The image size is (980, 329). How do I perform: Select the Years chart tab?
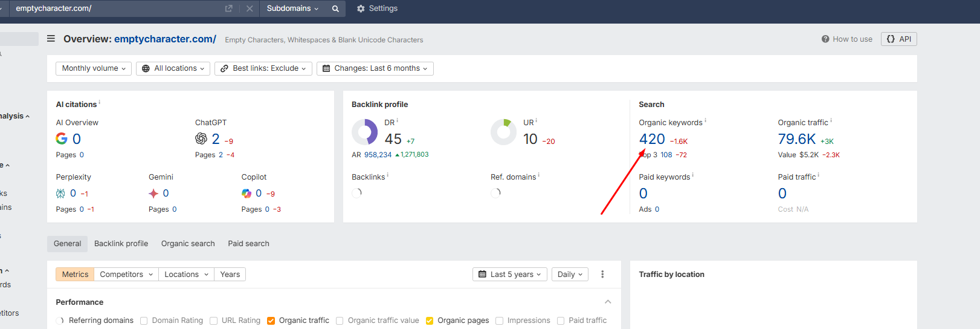230,274
